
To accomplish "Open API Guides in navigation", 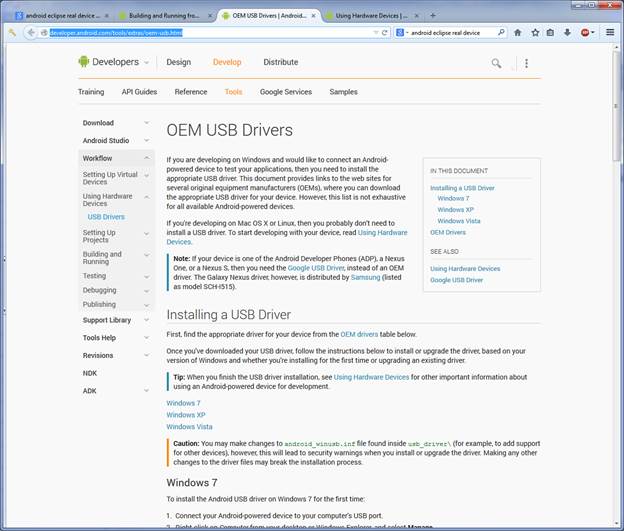I will (x=139, y=92).
